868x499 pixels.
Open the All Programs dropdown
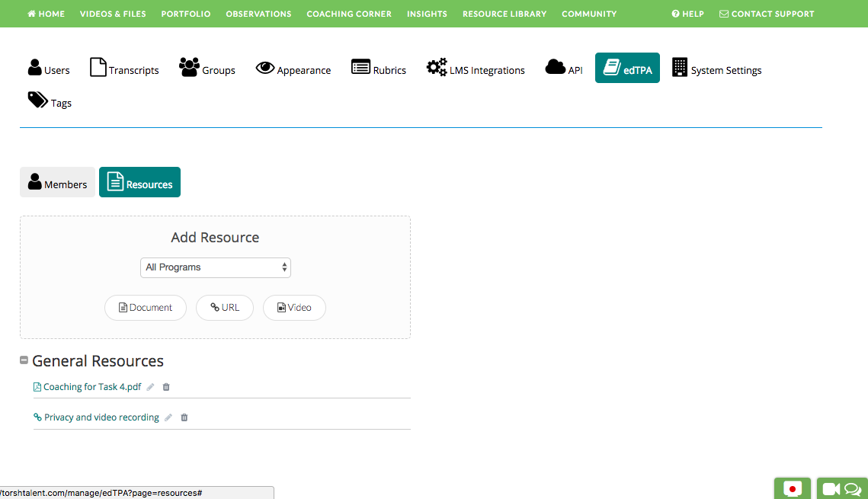pyautogui.click(x=216, y=267)
